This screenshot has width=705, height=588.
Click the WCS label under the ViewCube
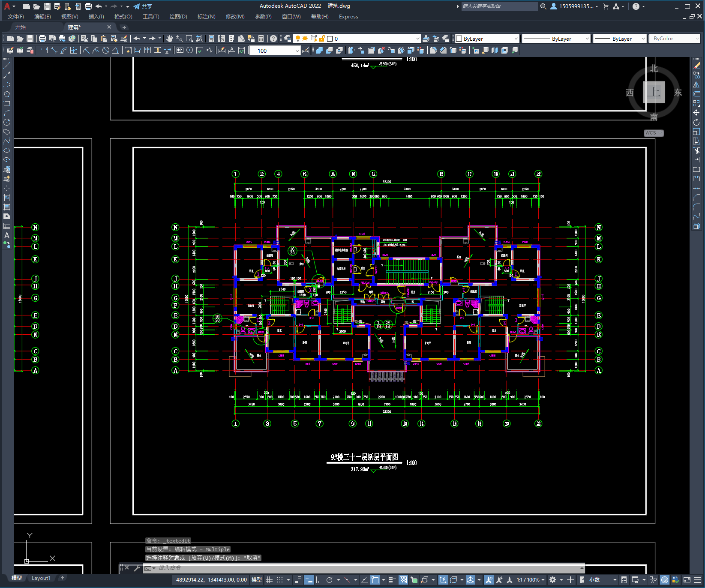(x=654, y=133)
